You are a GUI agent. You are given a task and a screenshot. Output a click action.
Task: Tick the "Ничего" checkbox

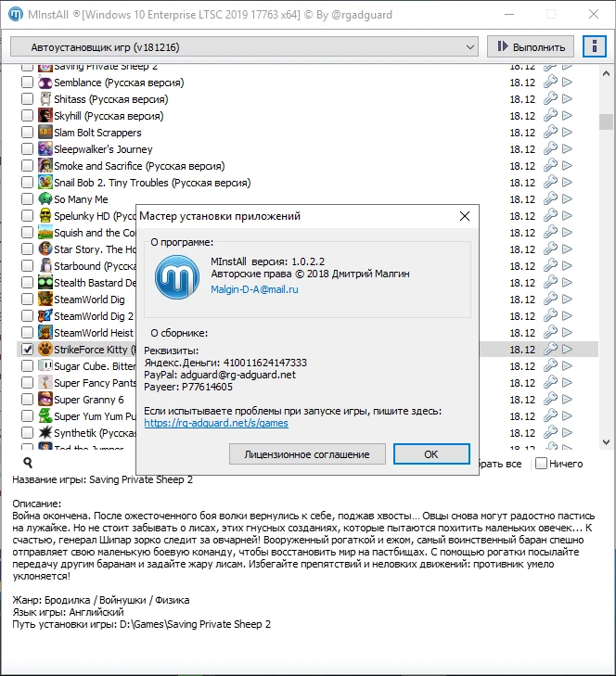pos(541,464)
